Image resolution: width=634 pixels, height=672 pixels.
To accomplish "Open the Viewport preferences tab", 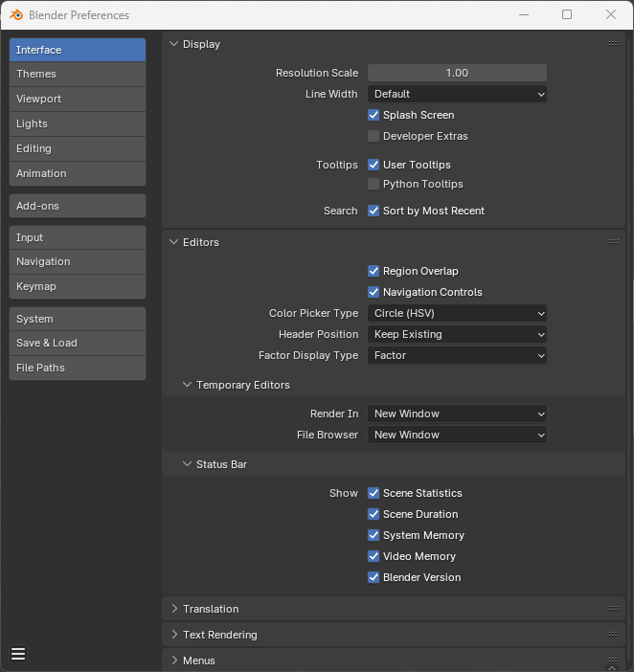I will click(x=78, y=99).
